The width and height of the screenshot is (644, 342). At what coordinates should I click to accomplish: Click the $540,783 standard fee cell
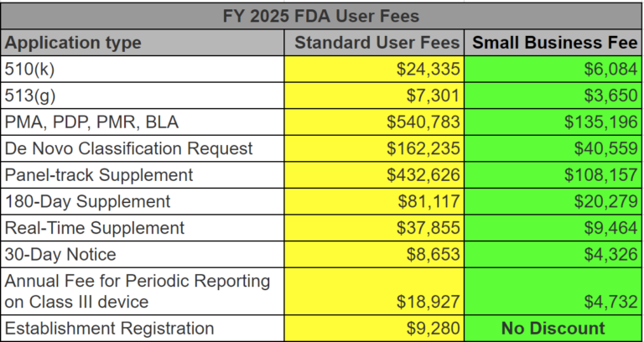[423, 122]
